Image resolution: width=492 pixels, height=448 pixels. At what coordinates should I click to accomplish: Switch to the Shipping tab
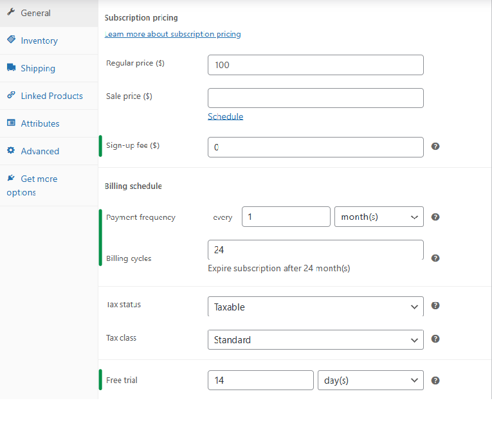point(49,68)
